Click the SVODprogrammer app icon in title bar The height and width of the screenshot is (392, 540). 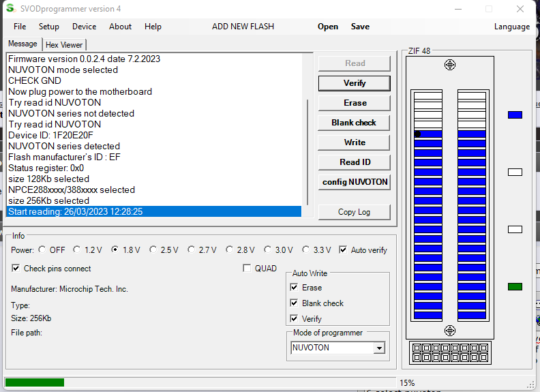coord(10,9)
